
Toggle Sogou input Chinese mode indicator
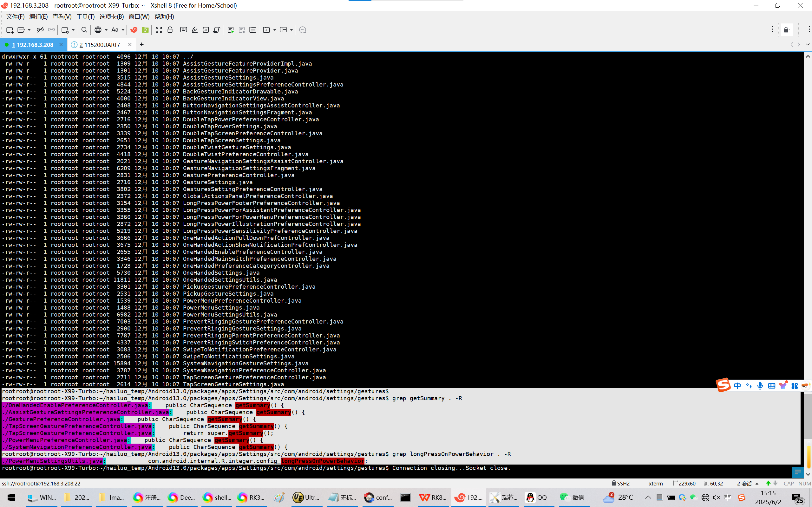pyautogui.click(x=737, y=386)
